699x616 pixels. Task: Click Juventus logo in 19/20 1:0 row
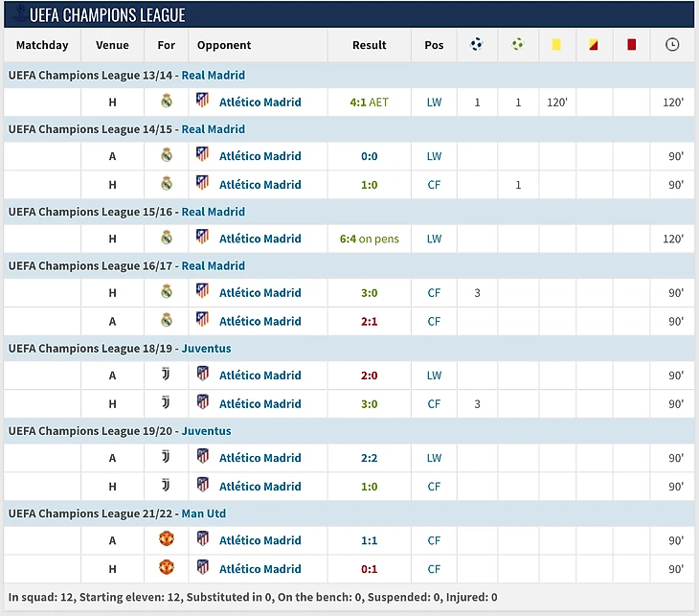166,485
